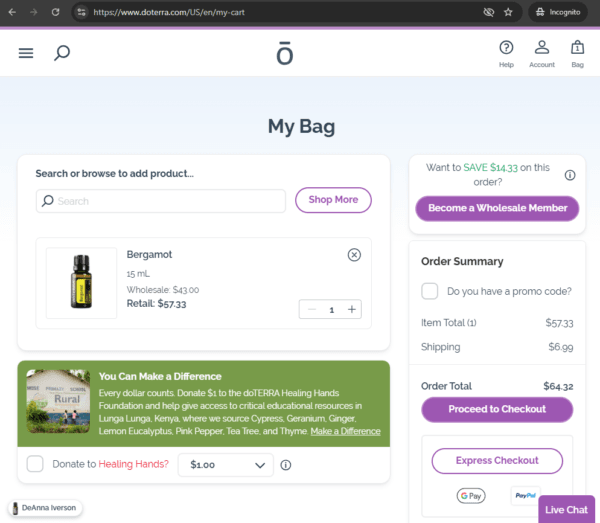The width and height of the screenshot is (600, 523).
Task: Click the Bergamot product thumbnail
Action: (82, 283)
